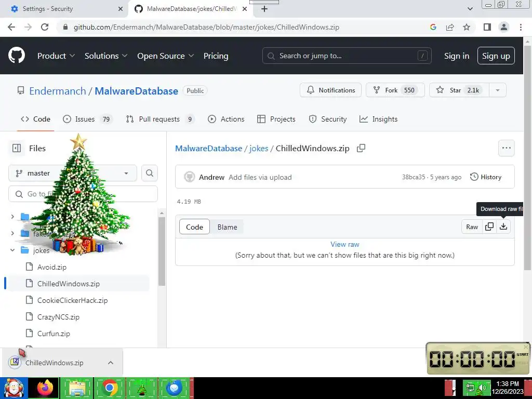Open the downloaded ChilledWindows.zip options arrow

(111, 363)
